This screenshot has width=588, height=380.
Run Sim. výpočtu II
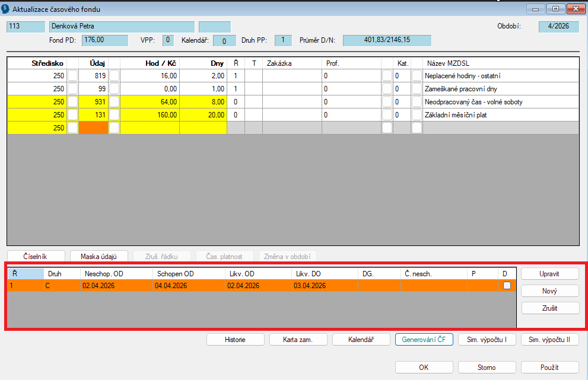pos(550,340)
